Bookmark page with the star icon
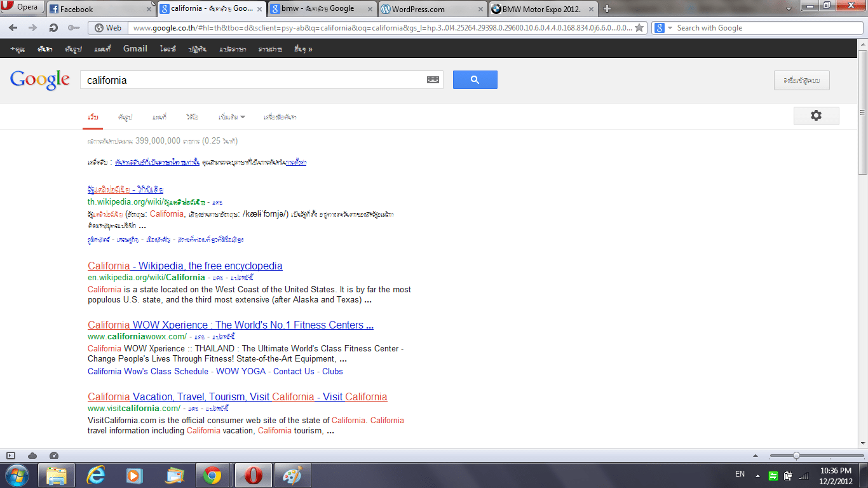Image resolution: width=868 pixels, height=488 pixels. coord(640,28)
